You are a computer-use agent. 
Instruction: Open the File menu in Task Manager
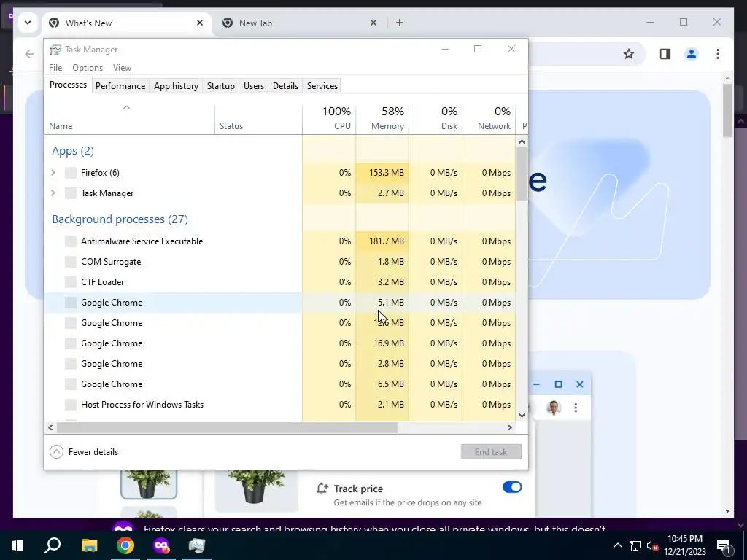click(x=55, y=68)
